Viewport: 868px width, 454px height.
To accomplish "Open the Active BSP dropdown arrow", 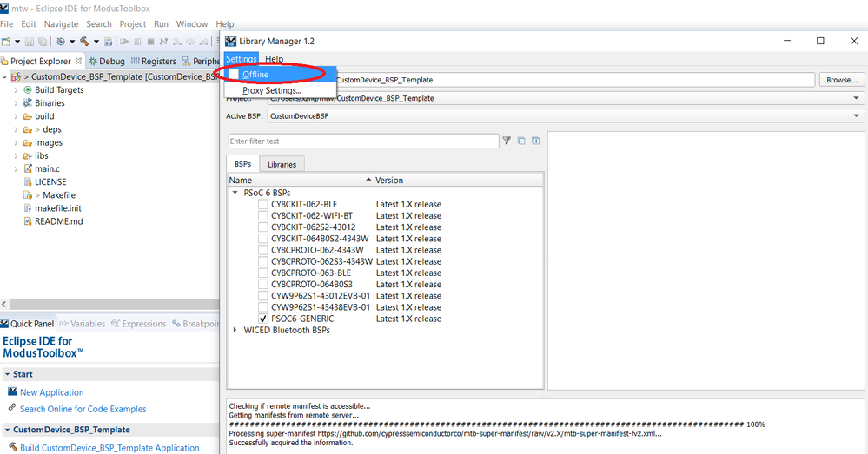I will pos(856,115).
